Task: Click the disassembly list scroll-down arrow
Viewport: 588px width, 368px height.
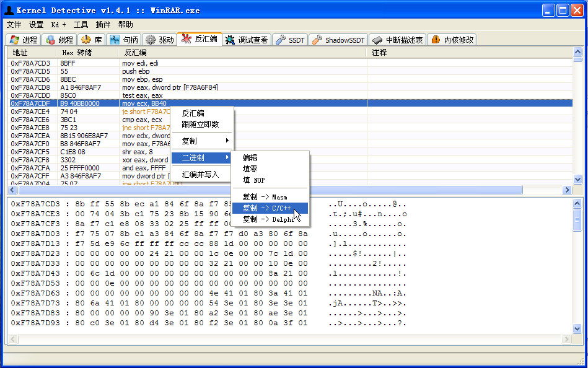Action: pos(577,179)
